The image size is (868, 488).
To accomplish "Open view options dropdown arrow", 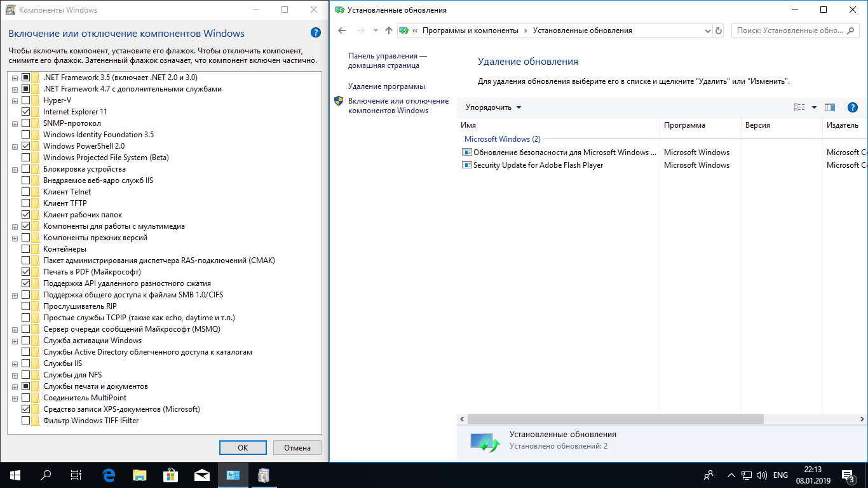I will pyautogui.click(x=814, y=107).
